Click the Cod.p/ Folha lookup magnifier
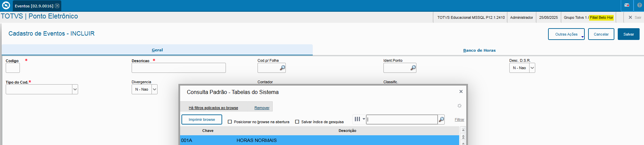 click(x=282, y=68)
